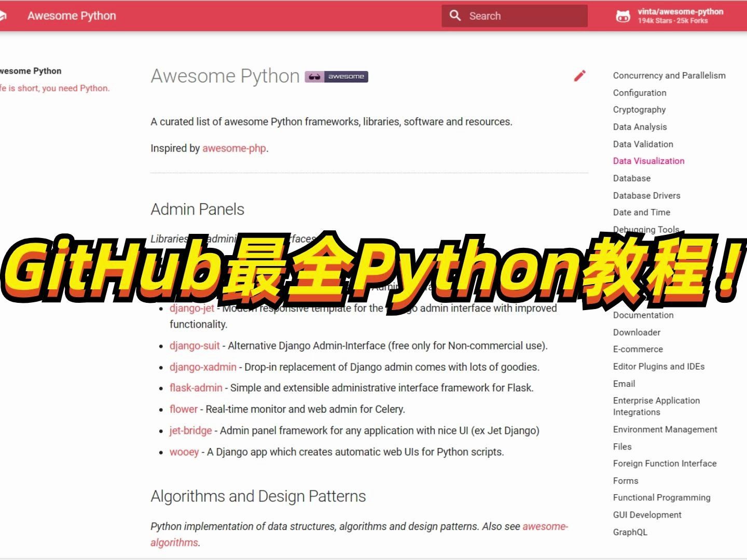Go to E-commerce section in contents
747x560 pixels.
click(x=638, y=349)
